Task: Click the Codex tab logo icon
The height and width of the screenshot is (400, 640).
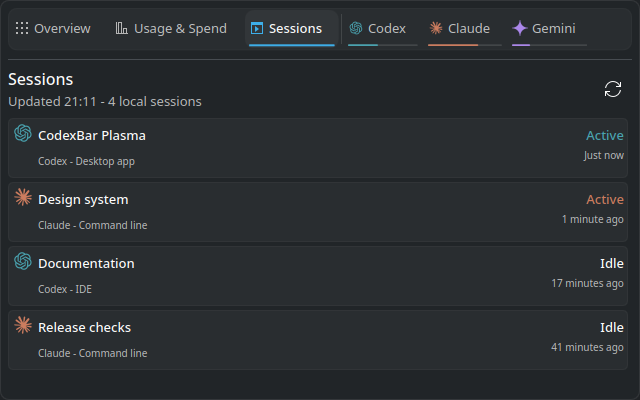Action: coord(356,28)
